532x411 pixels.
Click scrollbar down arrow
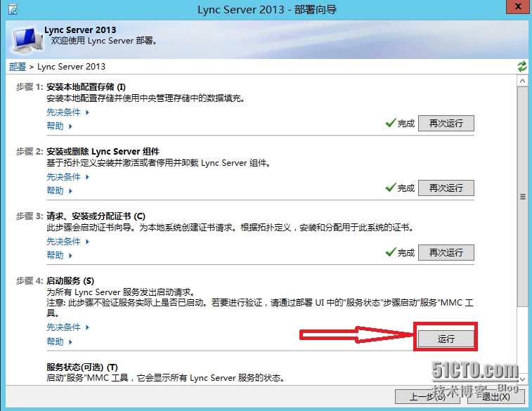(x=522, y=379)
